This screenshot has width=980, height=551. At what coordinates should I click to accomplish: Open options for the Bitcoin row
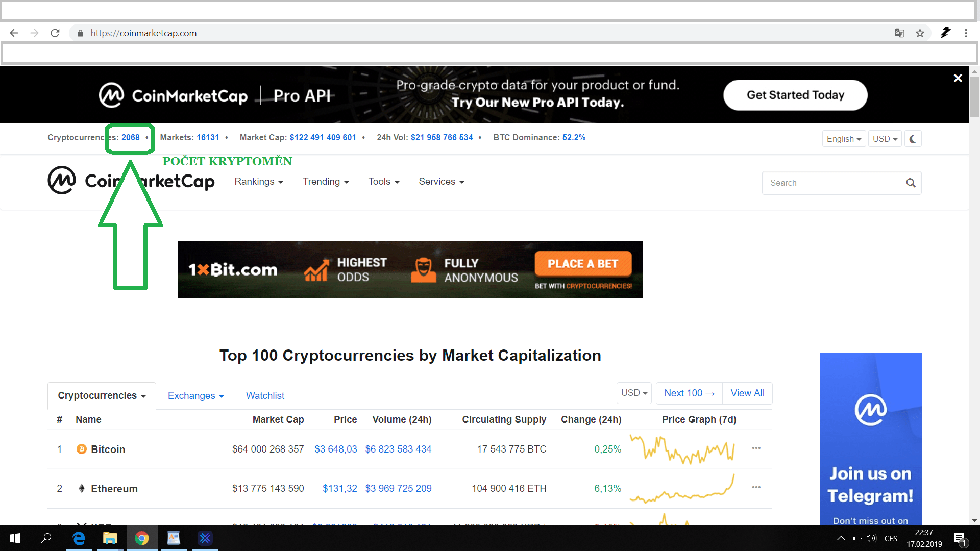[x=756, y=448]
